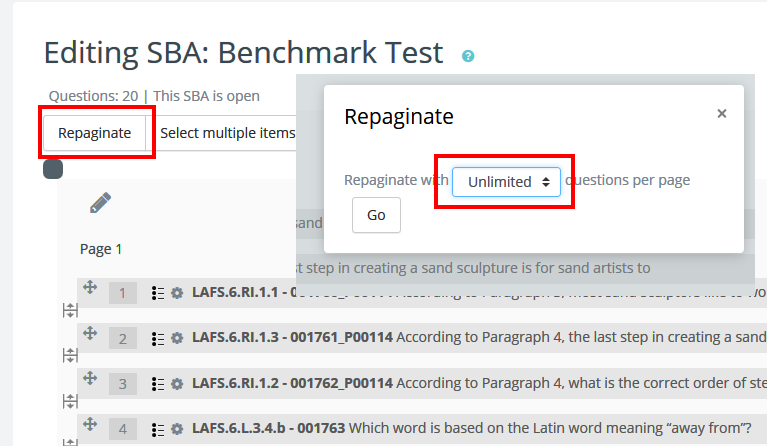Toggle page break below question 2
The height and width of the screenshot is (446, 767).
click(x=70, y=356)
